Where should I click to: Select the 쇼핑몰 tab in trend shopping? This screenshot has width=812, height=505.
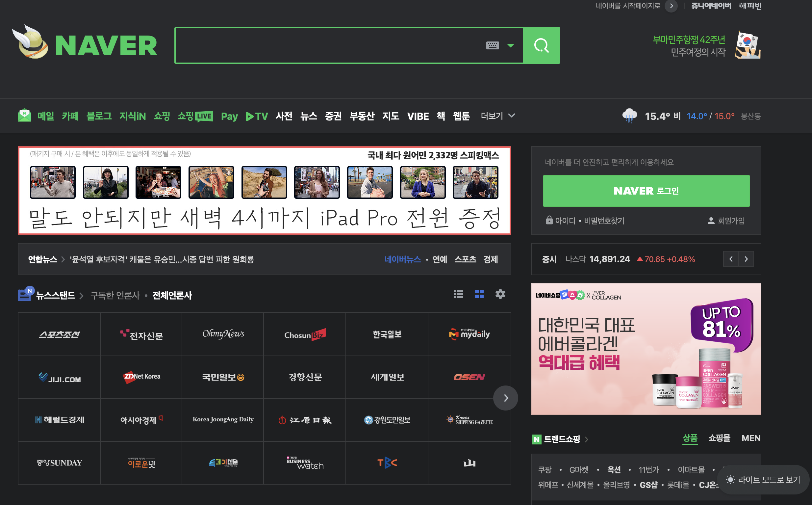tap(719, 438)
